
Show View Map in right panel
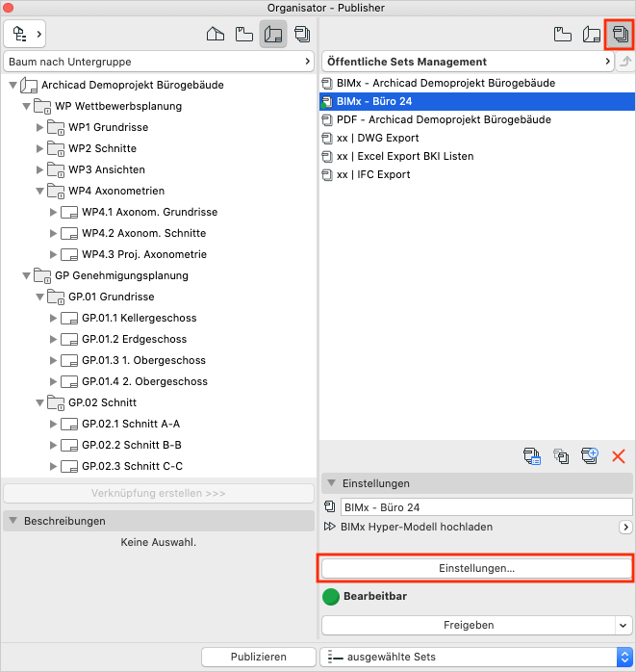coord(562,34)
